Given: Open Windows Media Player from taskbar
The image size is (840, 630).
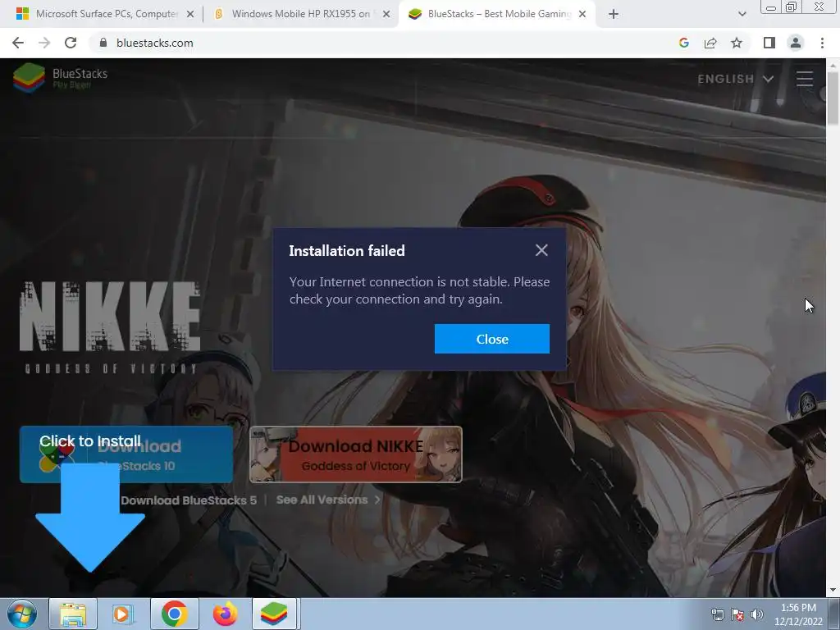Looking at the screenshot, I should [x=123, y=614].
